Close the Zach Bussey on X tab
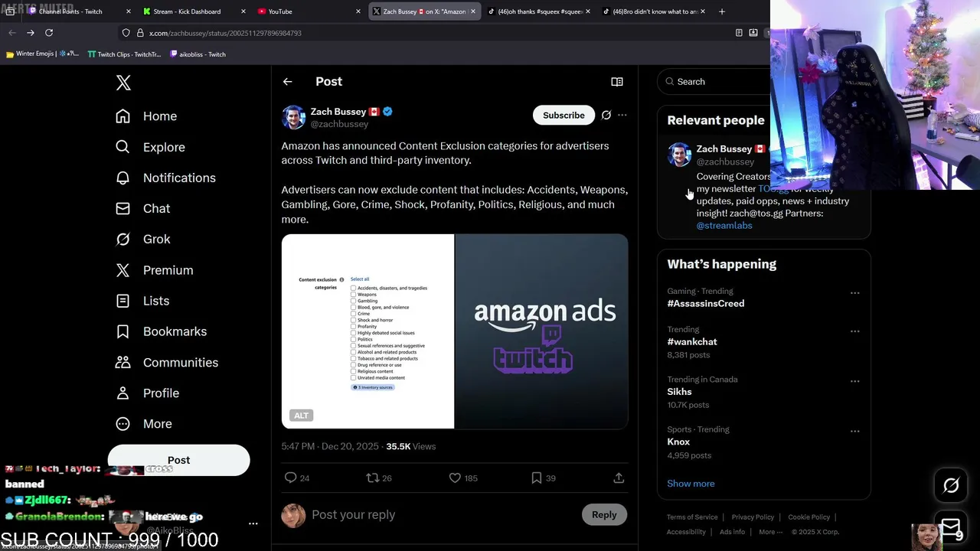 click(x=473, y=11)
